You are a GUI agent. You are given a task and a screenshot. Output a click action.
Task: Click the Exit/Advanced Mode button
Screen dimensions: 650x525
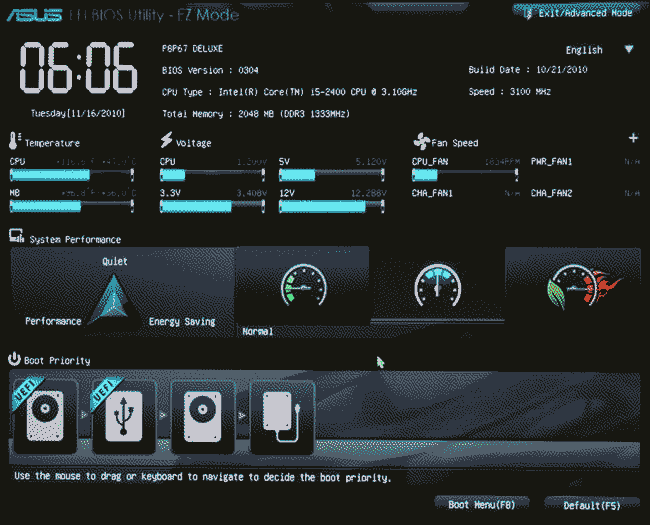578,13
